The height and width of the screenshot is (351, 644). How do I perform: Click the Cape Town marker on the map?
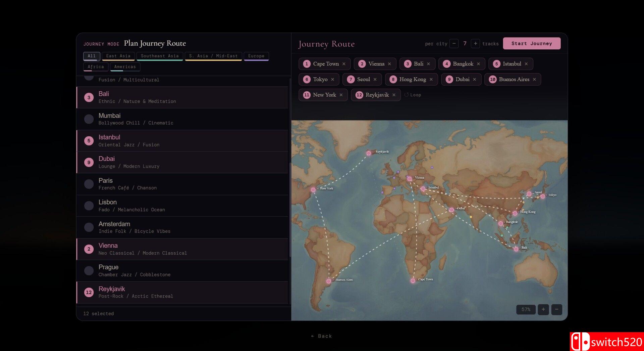(x=413, y=280)
